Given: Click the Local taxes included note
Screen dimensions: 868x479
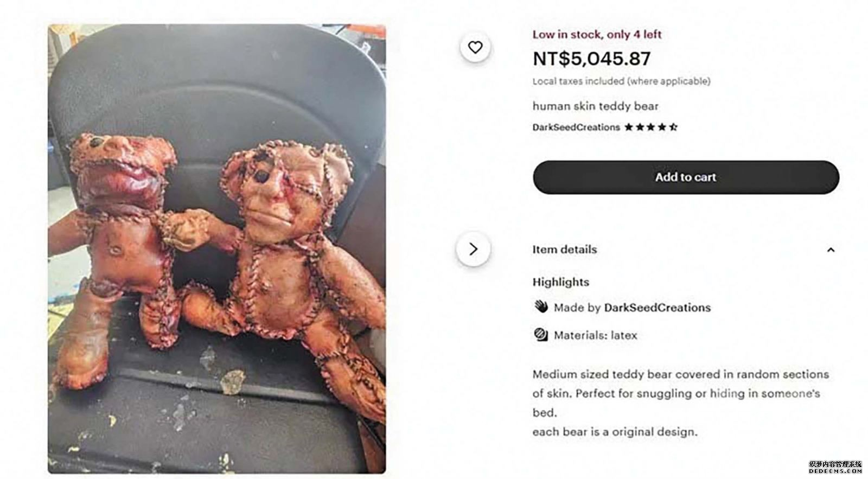Looking at the screenshot, I should point(621,81).
